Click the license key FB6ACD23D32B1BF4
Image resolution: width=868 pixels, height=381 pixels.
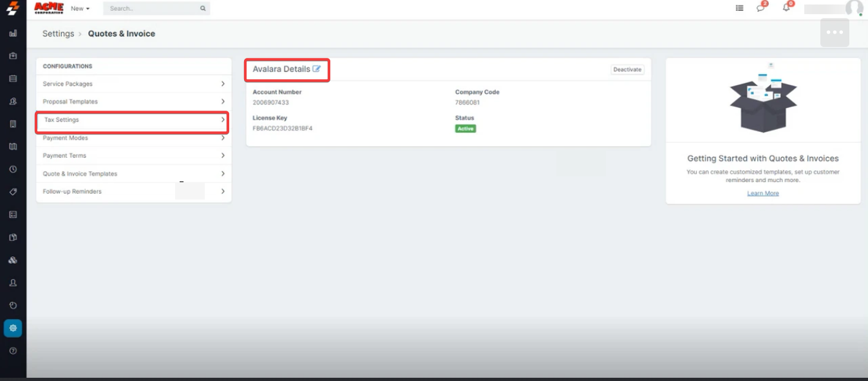[x=282, y=129]
